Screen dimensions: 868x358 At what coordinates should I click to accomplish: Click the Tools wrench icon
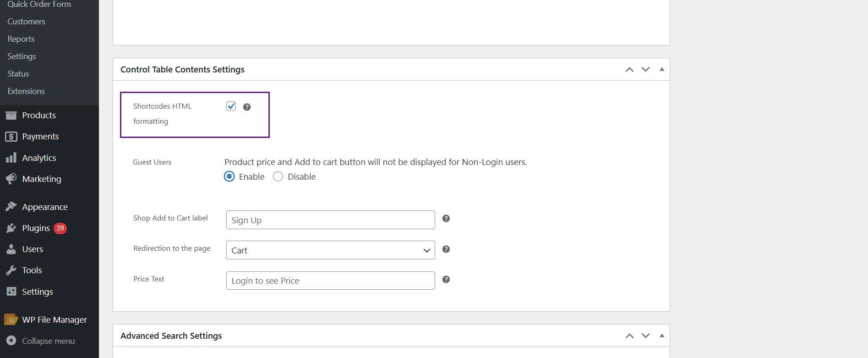tap(11, 270)
